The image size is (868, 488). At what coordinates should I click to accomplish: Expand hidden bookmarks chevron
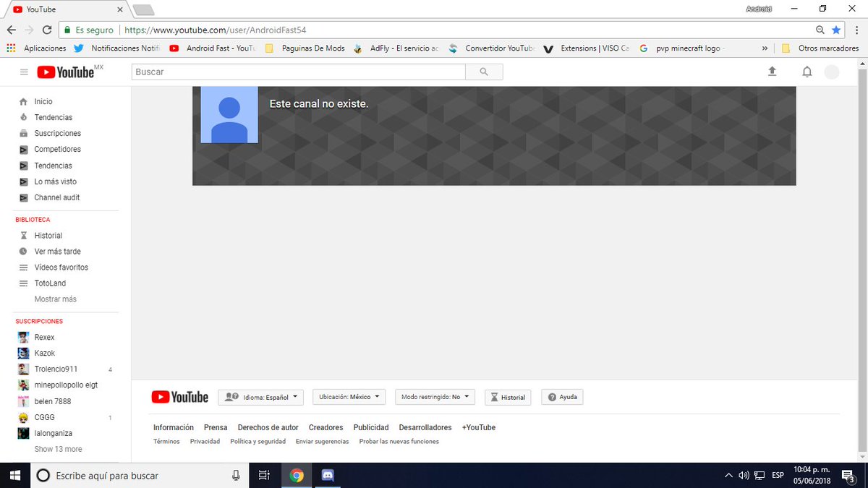765,48
